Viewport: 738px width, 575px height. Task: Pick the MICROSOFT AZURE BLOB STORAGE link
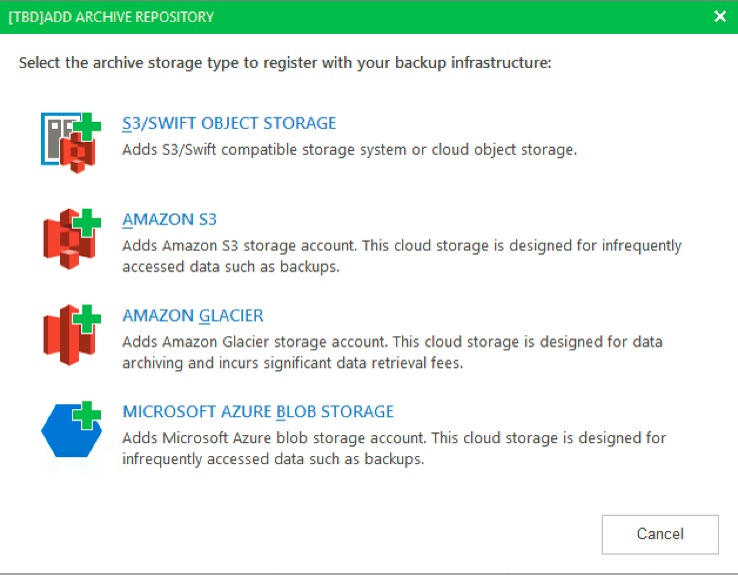click(x=258, y=412)
